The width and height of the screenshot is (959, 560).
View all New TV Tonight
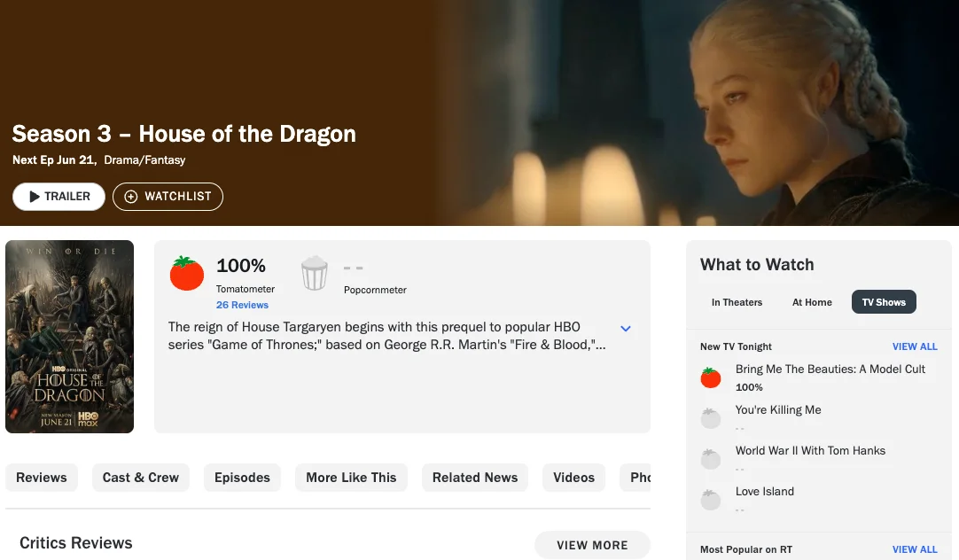(915, 346)
